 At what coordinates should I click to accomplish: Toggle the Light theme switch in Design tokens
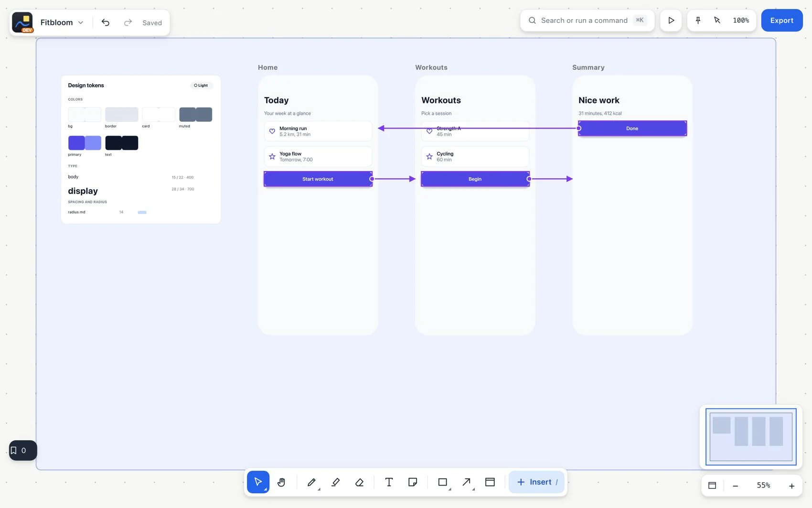[x=202, y=86]
